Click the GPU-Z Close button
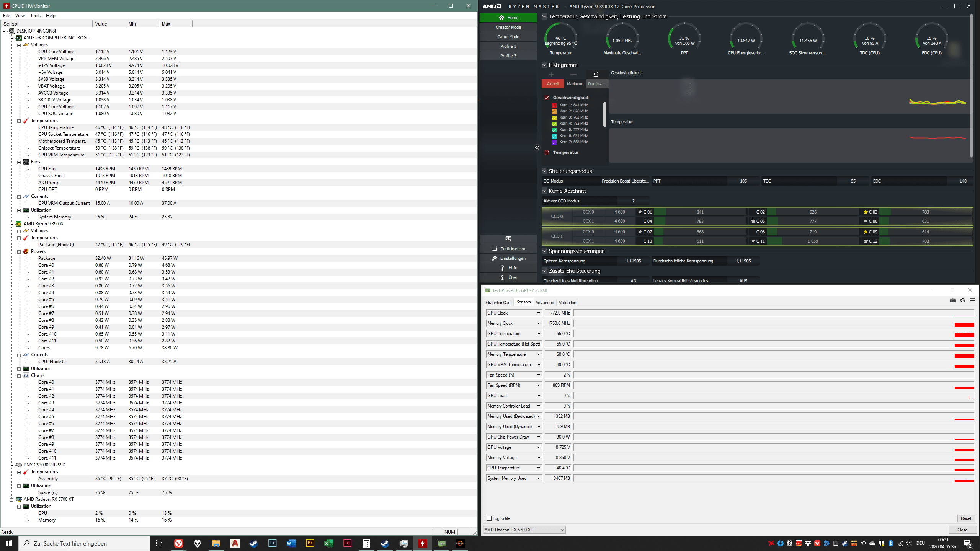This screenshot has height=551, width=980. coord(962,530)
